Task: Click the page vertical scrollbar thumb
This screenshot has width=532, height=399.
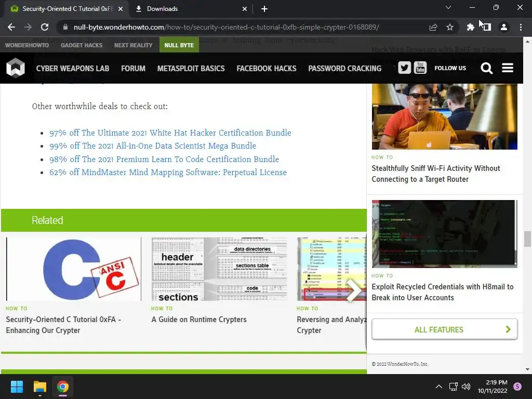Action: 527,239
